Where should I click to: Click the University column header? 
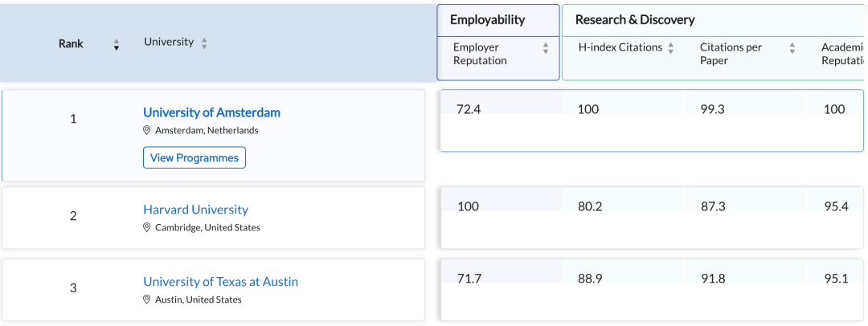[169, 42]
